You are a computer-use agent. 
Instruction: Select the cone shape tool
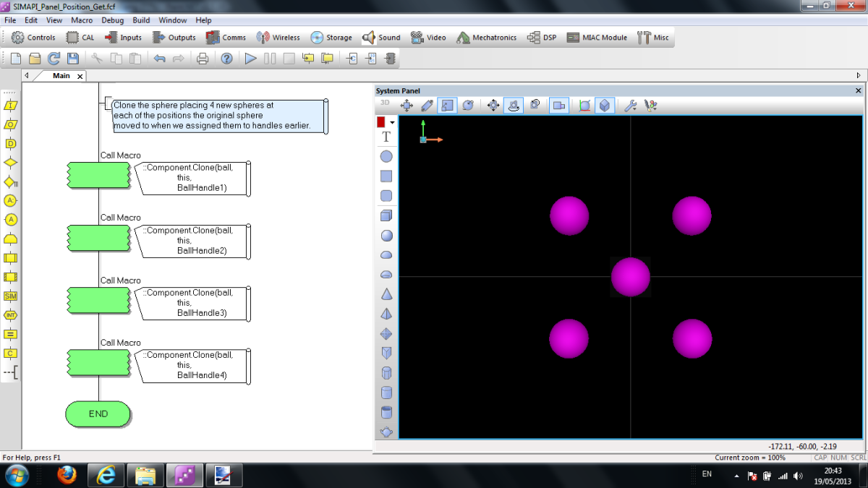pos(386,294)
